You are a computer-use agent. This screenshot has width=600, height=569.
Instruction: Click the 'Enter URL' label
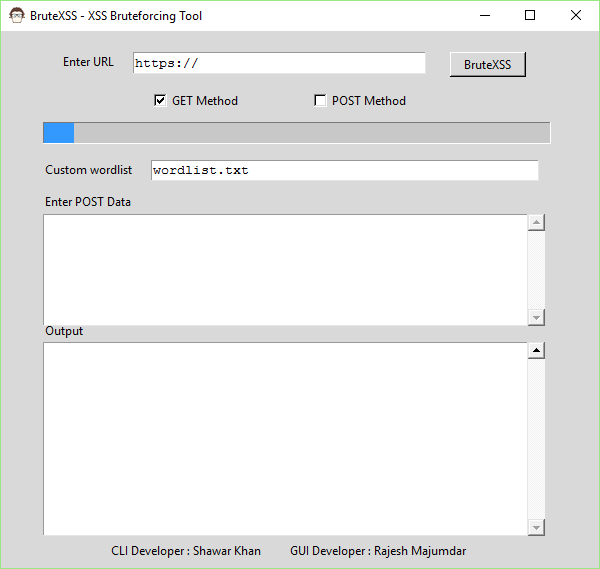88,62
